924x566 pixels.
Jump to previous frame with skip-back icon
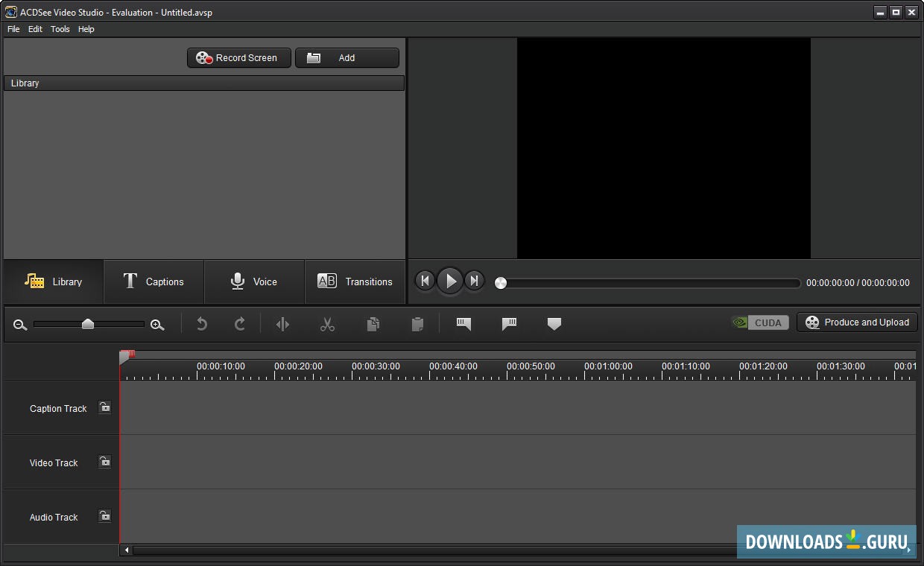pos(425,281)
